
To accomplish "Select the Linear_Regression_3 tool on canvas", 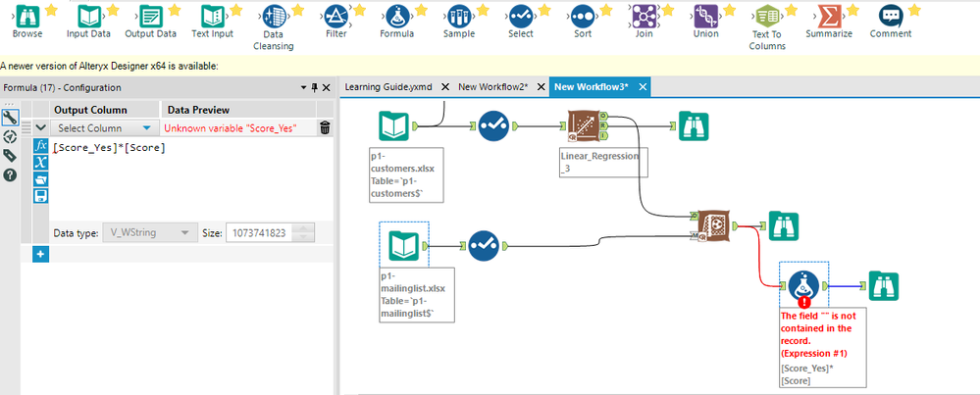I will (583, 126).
